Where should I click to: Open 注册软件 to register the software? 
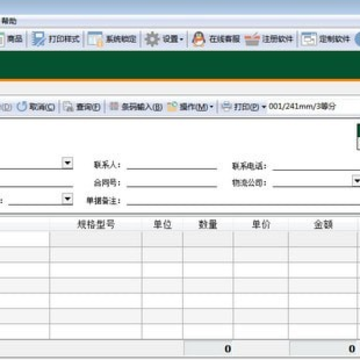(x=269, y=39)
